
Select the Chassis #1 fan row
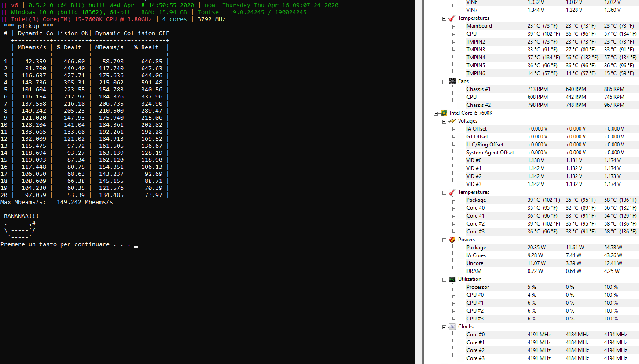(552, 89)
